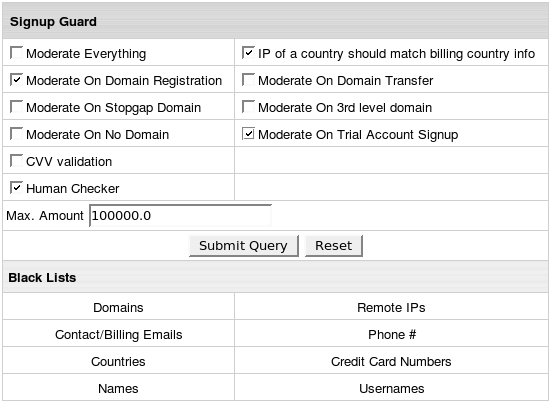Open the Remote IPs black list
Screen dimensions: 550x402
pyautogui.click(x=391, y=308)
